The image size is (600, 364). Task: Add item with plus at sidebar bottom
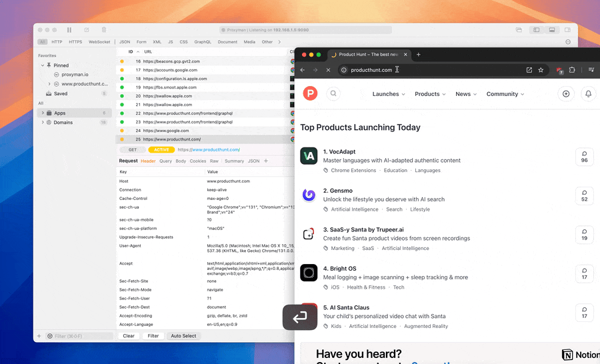point(39,336)
